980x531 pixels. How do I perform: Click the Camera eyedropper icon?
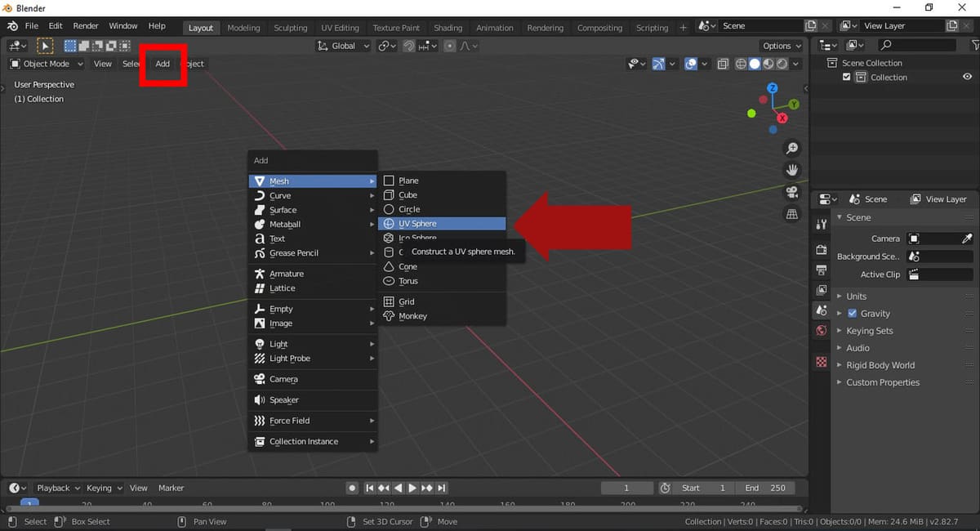click(x=967, y=239)
